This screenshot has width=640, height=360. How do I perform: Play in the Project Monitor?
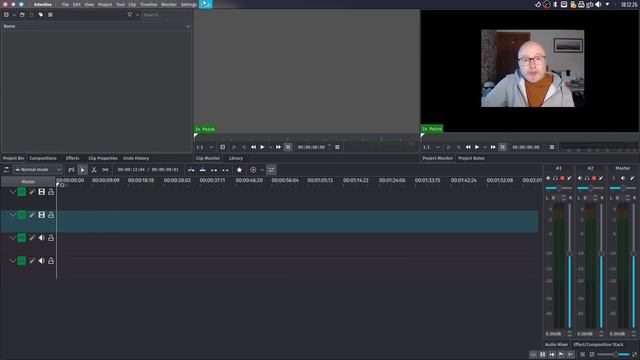coord(477,147)
